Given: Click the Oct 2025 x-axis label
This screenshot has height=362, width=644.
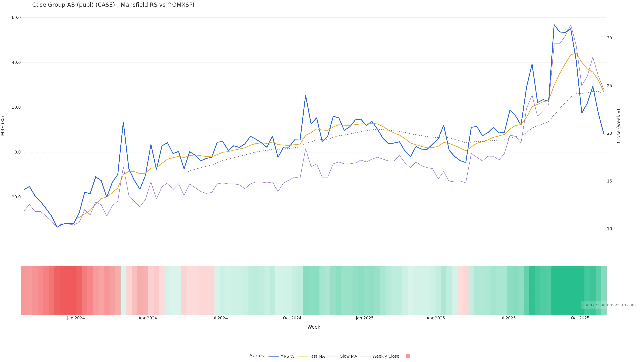Looking at the screenshot, I should pos(580,318).
